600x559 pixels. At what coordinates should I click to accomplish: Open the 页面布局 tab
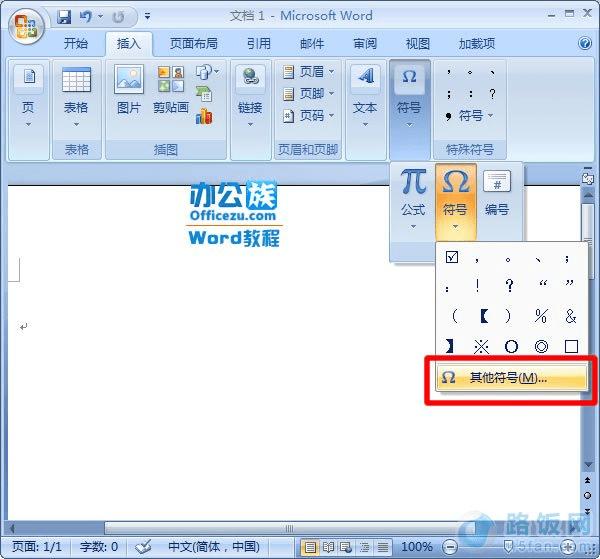click(194, 44)
